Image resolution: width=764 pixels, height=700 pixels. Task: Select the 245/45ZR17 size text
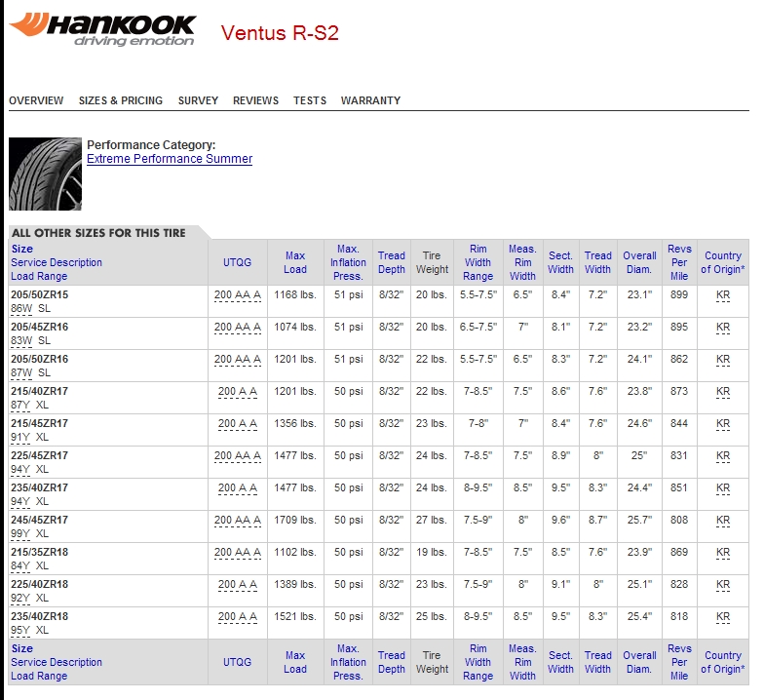point(39,520)
